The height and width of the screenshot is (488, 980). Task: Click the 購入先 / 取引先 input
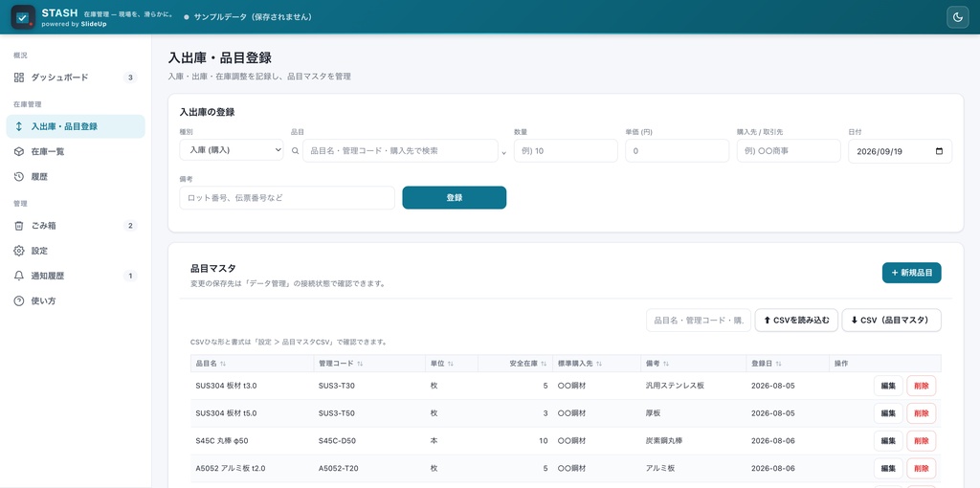tap(789, 150)
